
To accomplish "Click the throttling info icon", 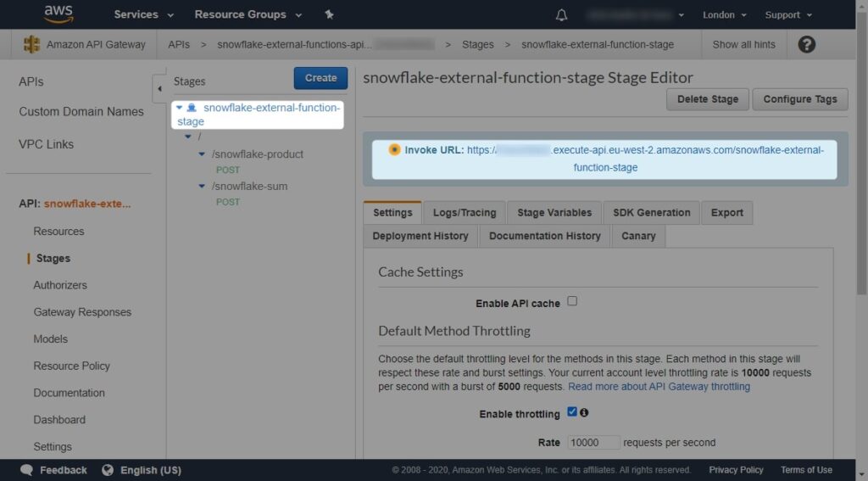I will (584, 412).
